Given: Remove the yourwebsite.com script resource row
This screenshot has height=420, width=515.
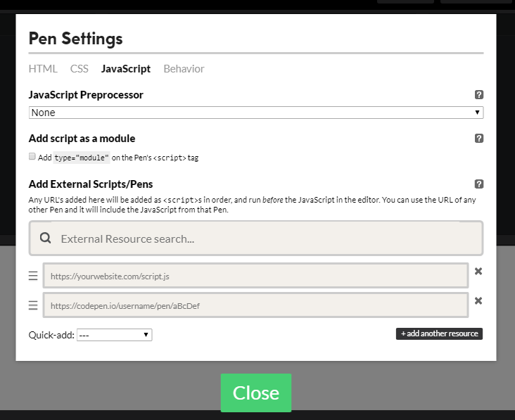Looking at the screenshot, I should (478, 272).
